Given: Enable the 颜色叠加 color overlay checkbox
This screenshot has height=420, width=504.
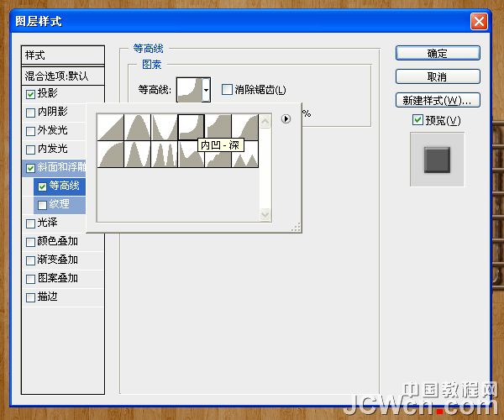Looking at the screenshot, I should [30, 242].
